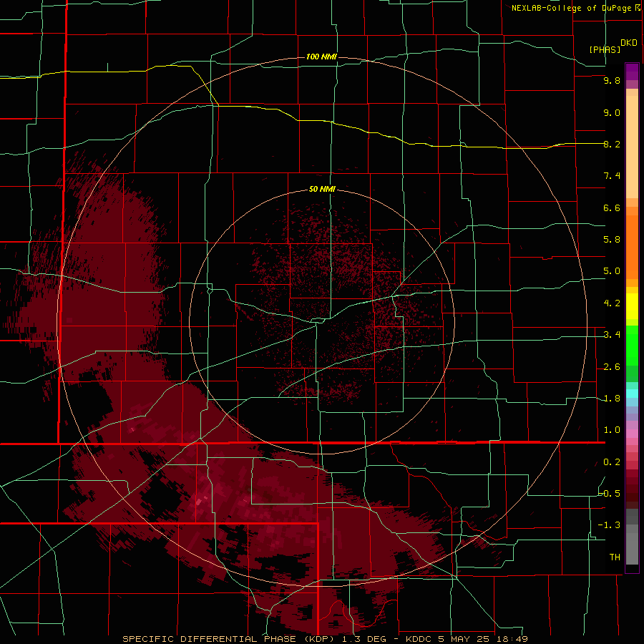Click the "50 NMI" range ring label
644x644 pixels.
(322, 189)
